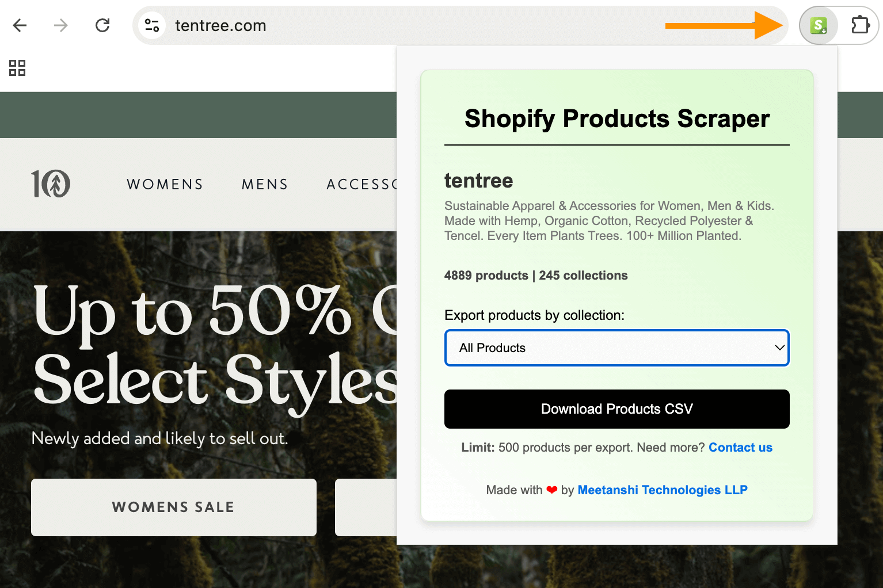The image size is (883, 588).
Task: Click the 4889 products | 245 collections text
Action: click(536, 276)
